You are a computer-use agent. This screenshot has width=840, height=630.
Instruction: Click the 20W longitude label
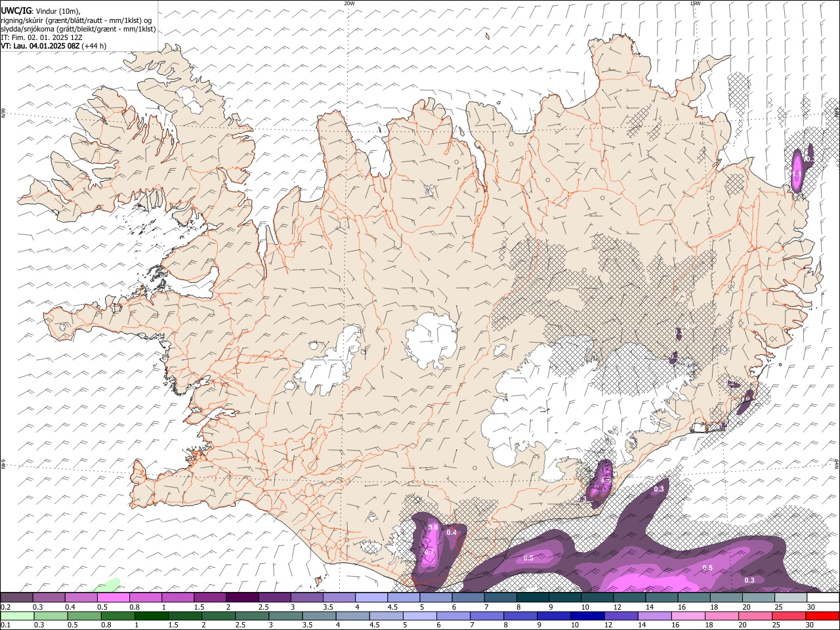click(x=349, y=3)
